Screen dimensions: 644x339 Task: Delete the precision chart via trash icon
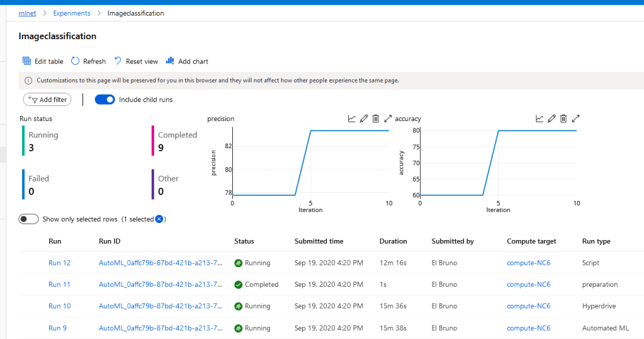pos(376,118)
